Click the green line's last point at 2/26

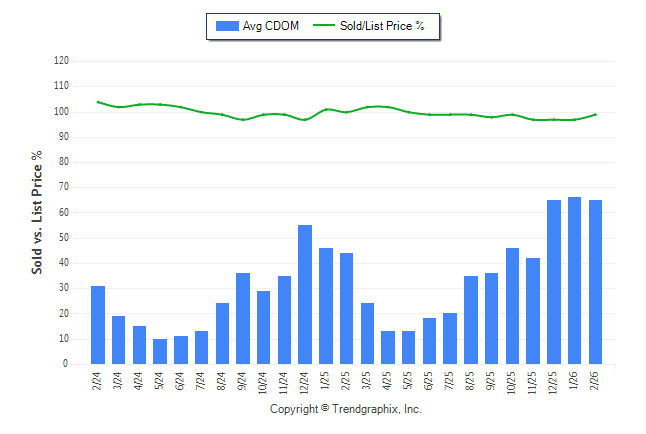(596, 114)
